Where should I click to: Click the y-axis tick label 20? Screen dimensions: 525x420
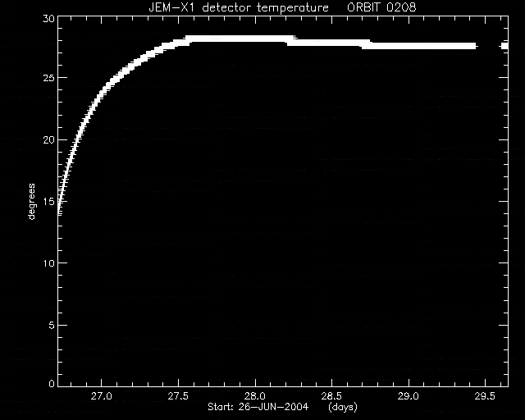[x=49, y=139]
